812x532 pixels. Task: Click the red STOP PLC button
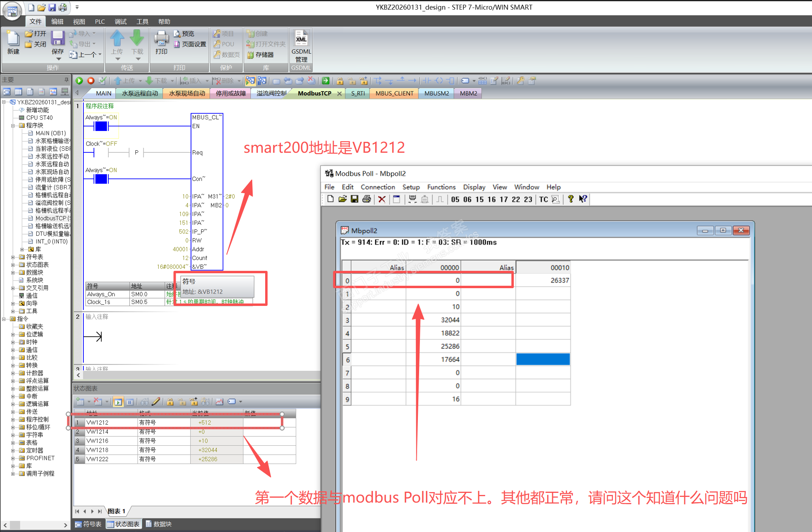click(x=91, y=81)
